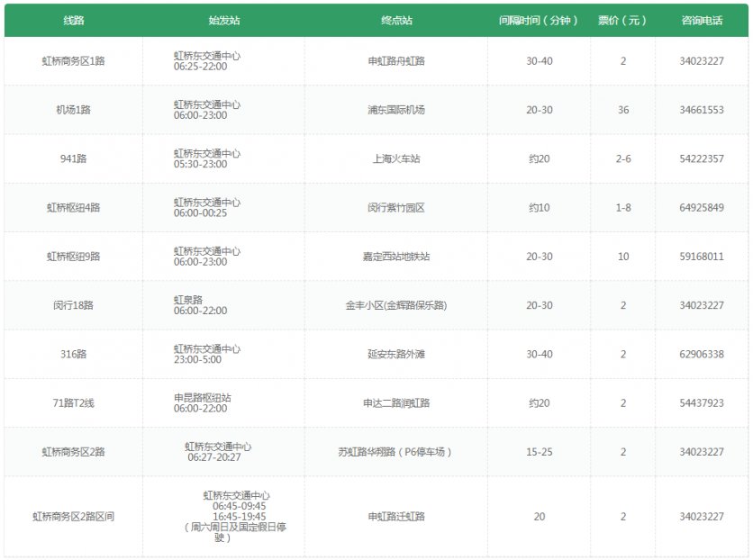Viewport: 753px width, 560px height.
Task: Select the 间隔时间（分钟） header
Action: (539, 20)
